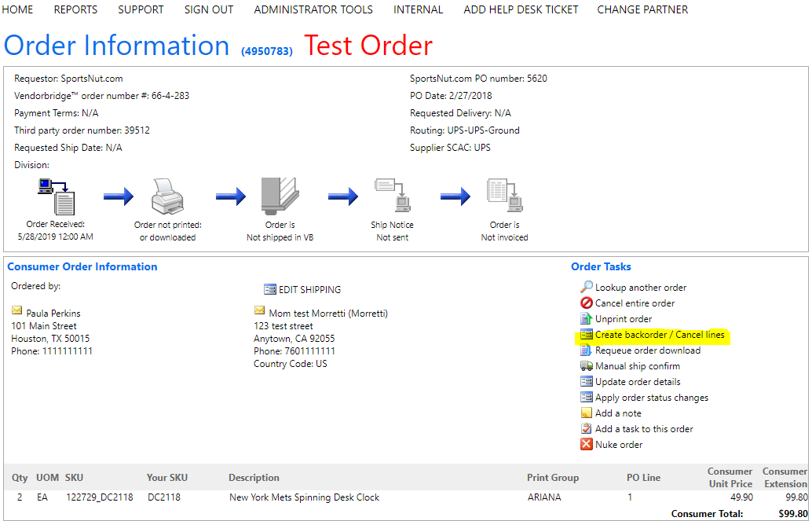Screen dimensions: 812x521
Task: Click the icon next to Apply order status changes
Action: pos(586,397)
